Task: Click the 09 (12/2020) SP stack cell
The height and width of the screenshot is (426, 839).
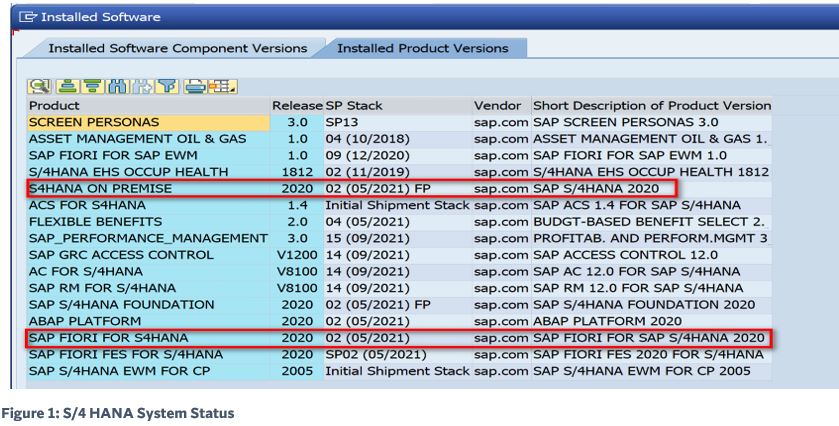Action: pyautogui.click(x=398, y=155)
